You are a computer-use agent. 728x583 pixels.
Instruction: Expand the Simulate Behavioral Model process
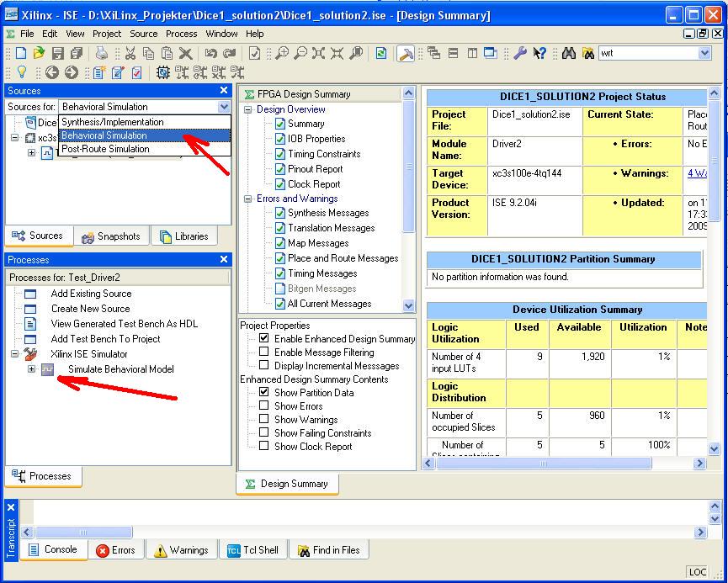(x=31, y=369)
